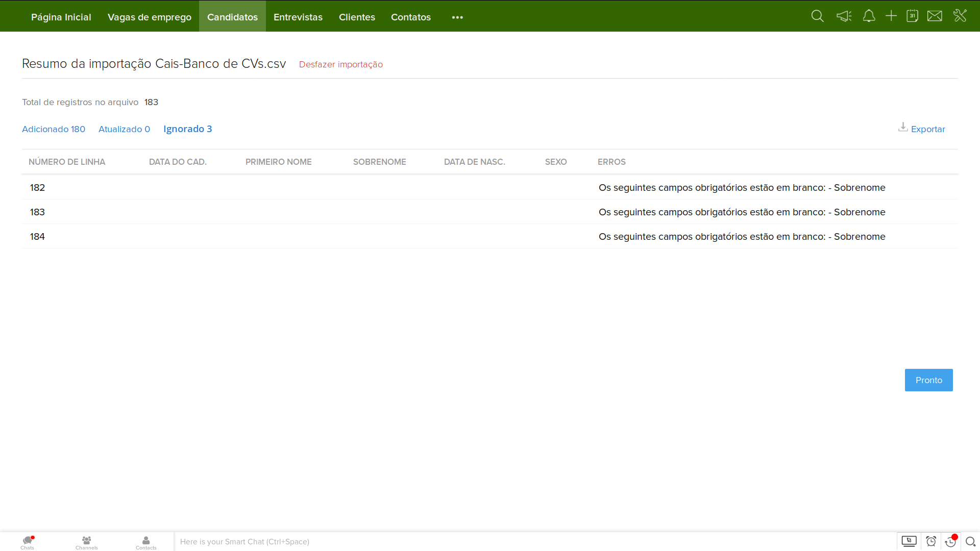Show Atualizado 0 records
The image size is (980, 551).
(x=124, y=129)
